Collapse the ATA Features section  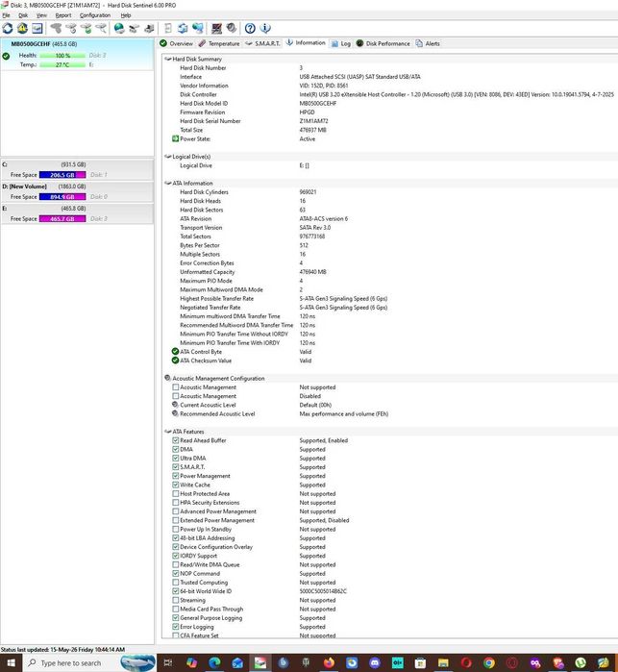[168, 431]
